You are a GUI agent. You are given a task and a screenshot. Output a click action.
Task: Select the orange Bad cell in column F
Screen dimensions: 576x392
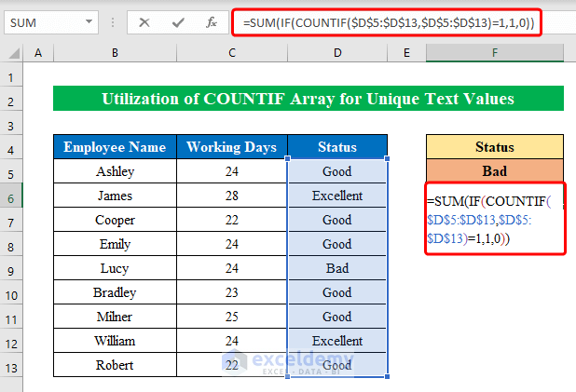click(495, 171)
